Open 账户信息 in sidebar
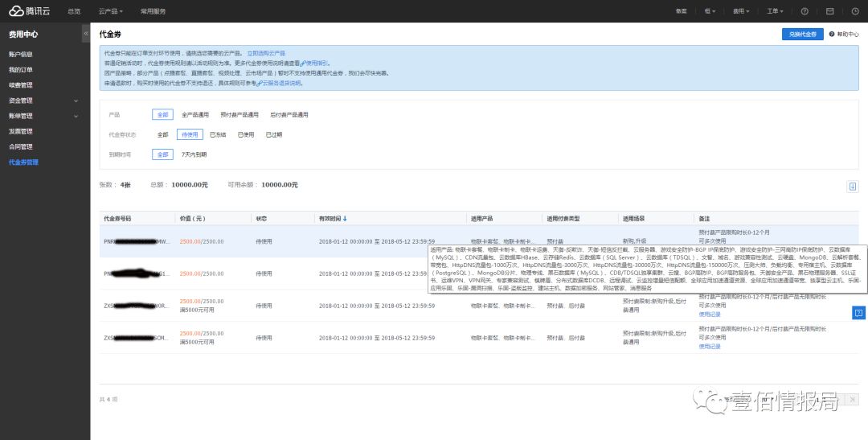 tap(20, 55)
